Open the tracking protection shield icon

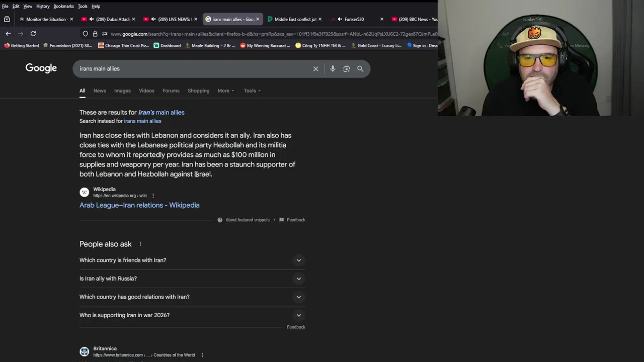point(86,34)
